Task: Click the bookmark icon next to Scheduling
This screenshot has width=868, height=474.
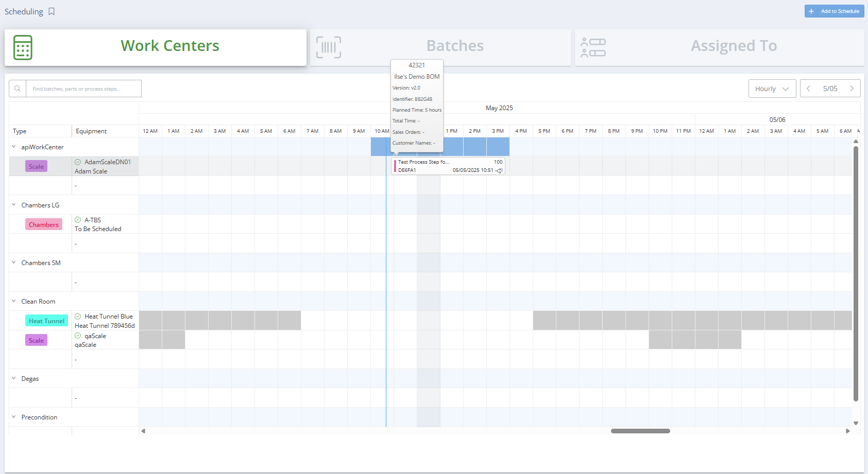Action: [52, 11]
